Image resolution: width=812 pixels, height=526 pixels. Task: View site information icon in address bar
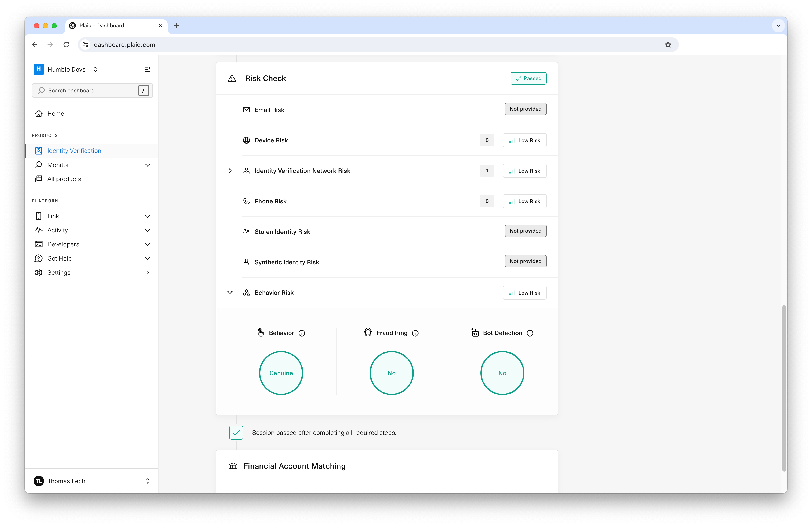[x=85, y=45]
